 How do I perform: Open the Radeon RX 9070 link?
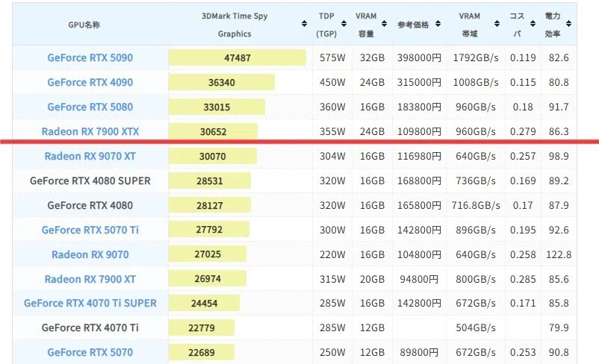[x=90, y=254]
